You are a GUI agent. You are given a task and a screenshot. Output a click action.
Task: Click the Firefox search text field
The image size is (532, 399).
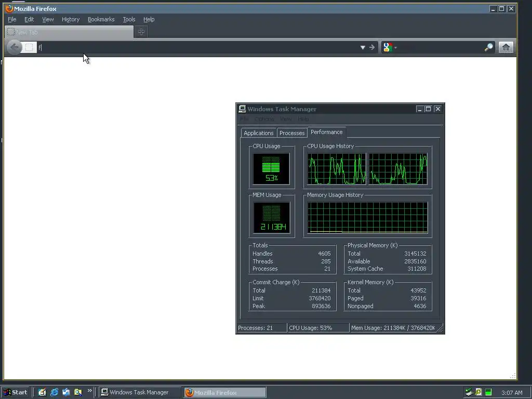(x=441, y=47)
